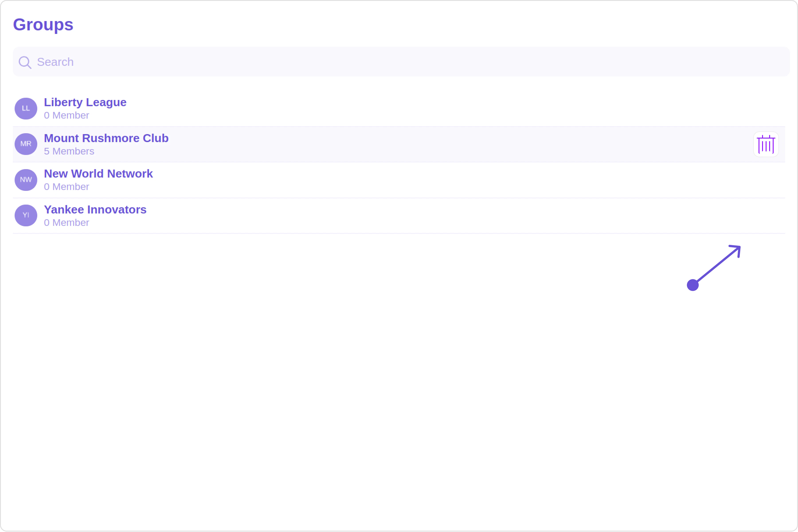Select the New World Network group name

pos(98,174)
